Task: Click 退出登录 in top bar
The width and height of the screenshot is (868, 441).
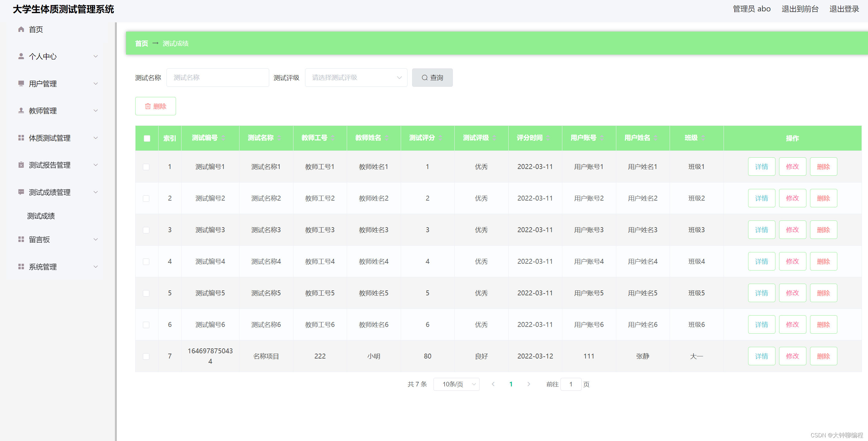Action: pyautogui.click(x=844, y=9)
